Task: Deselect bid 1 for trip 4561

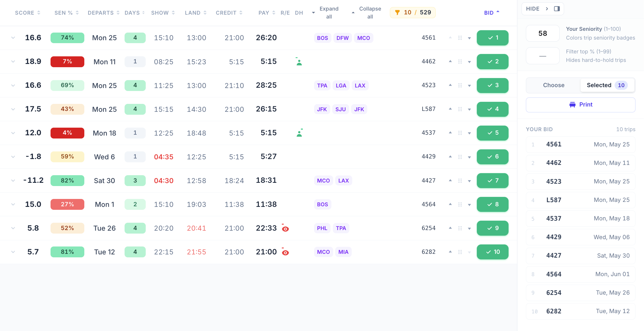Action: pos(492,38)
